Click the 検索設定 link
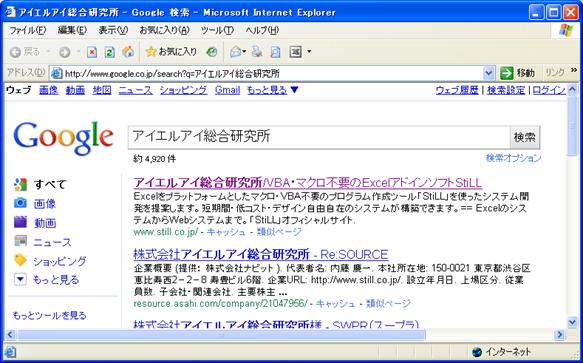The image size is (583, 363). (x=506, y=90)
